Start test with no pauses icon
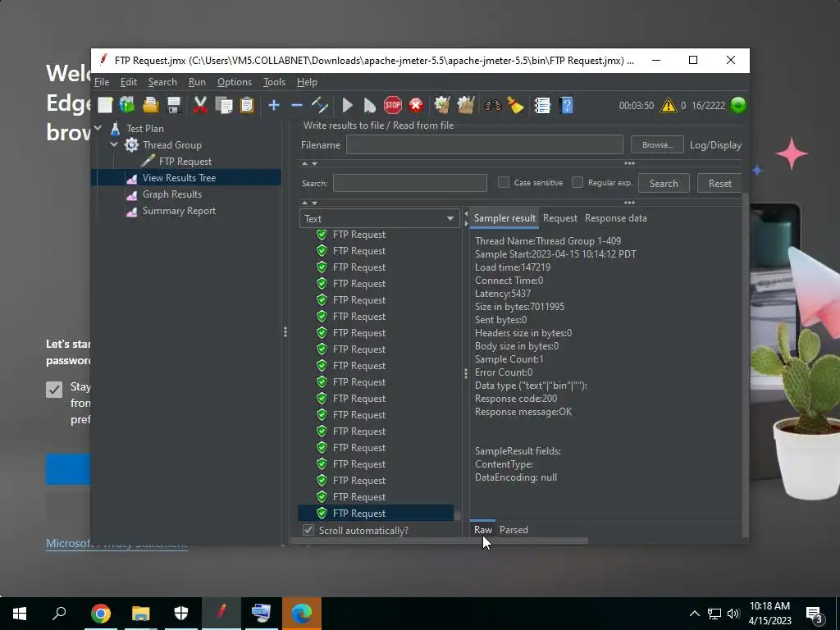This screenshot has height=630, width=840. [370, 105]
